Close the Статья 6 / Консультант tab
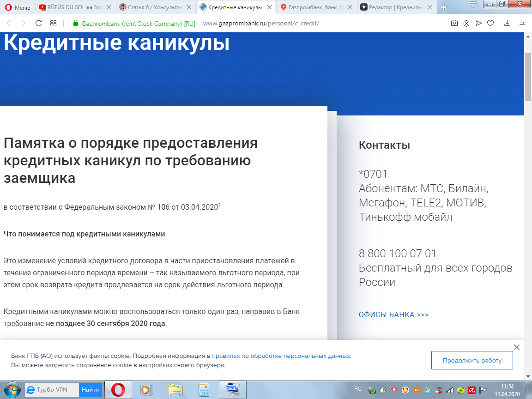The image size is (532, 399). 189,7
